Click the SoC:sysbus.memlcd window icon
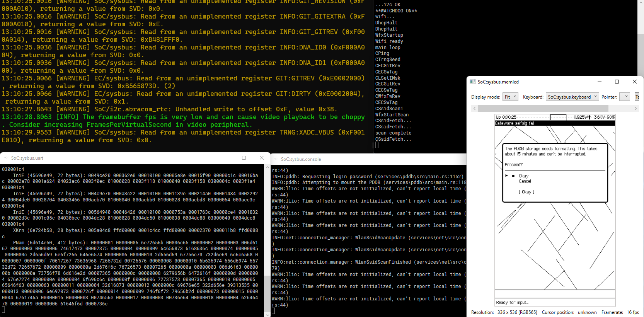The height and width of the screenshot is (317, 644). [472, 82]
